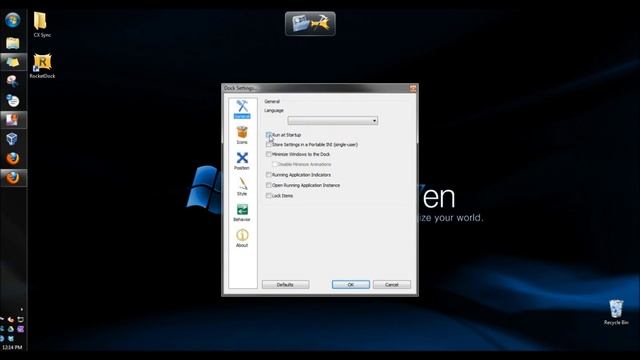Screen dimensions: 640x360
Task: Close the Dock Settings window
Action: [x=413, y=88]
